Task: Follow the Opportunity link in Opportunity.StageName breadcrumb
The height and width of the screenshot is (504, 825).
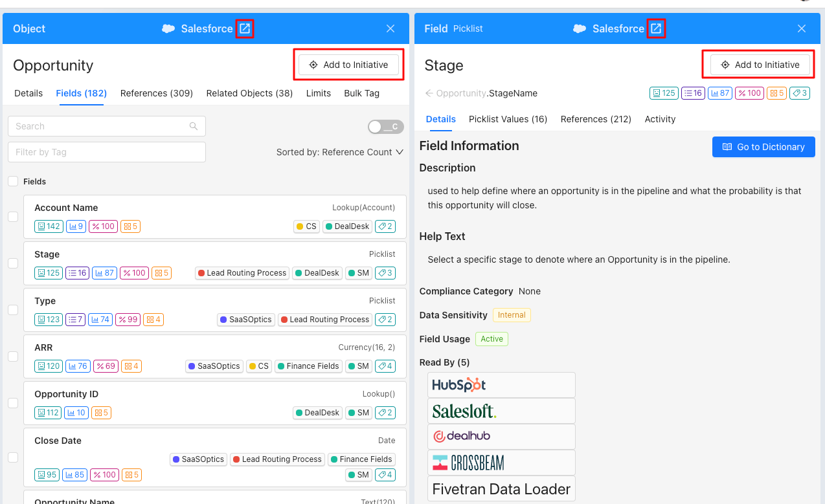Action: click(460, 93)
